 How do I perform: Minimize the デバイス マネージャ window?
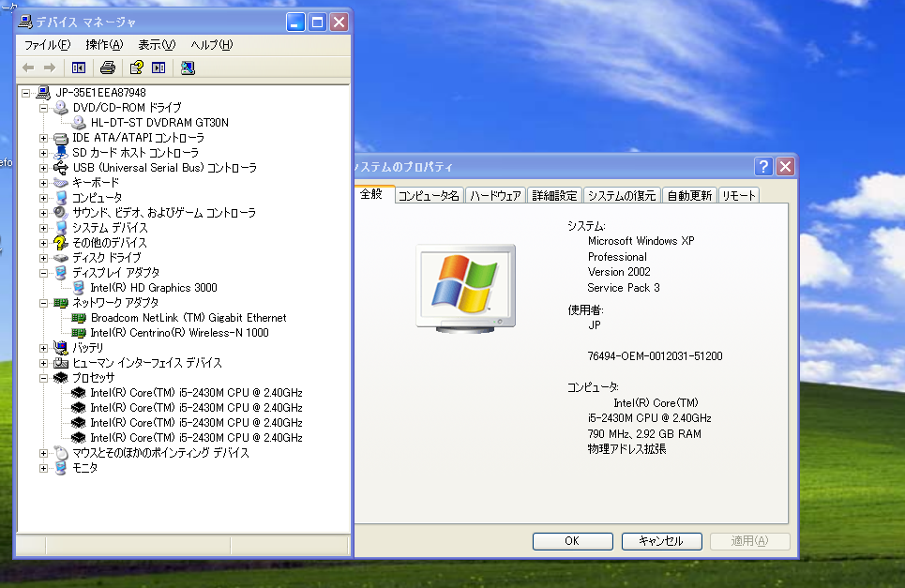[x=295, y=23]
